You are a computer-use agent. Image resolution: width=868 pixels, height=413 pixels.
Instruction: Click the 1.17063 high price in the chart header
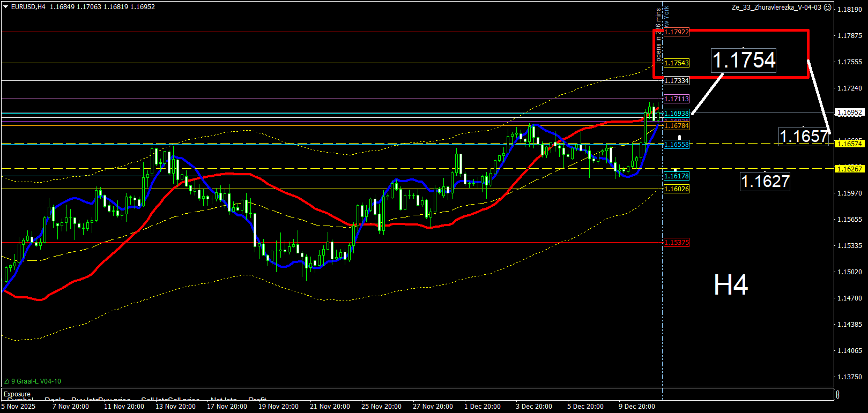pos(89,7)
